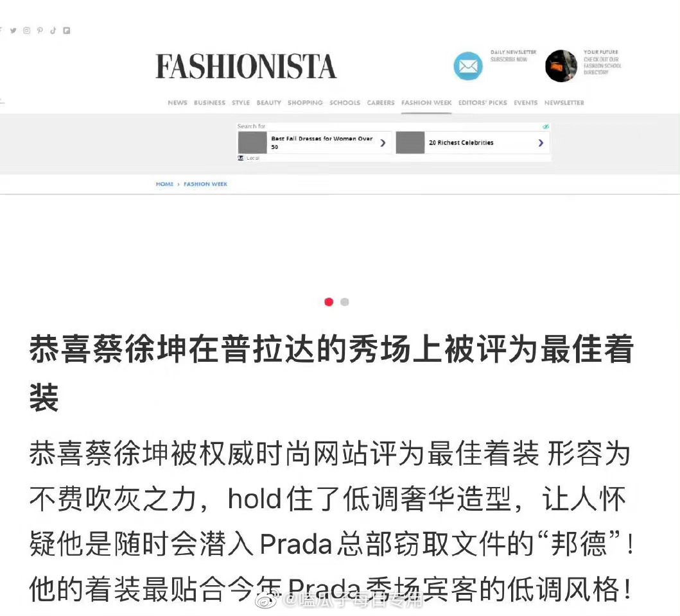Screen dimensions: 680x616
Task: Select the red carousel dot
Action: [329, 302]
